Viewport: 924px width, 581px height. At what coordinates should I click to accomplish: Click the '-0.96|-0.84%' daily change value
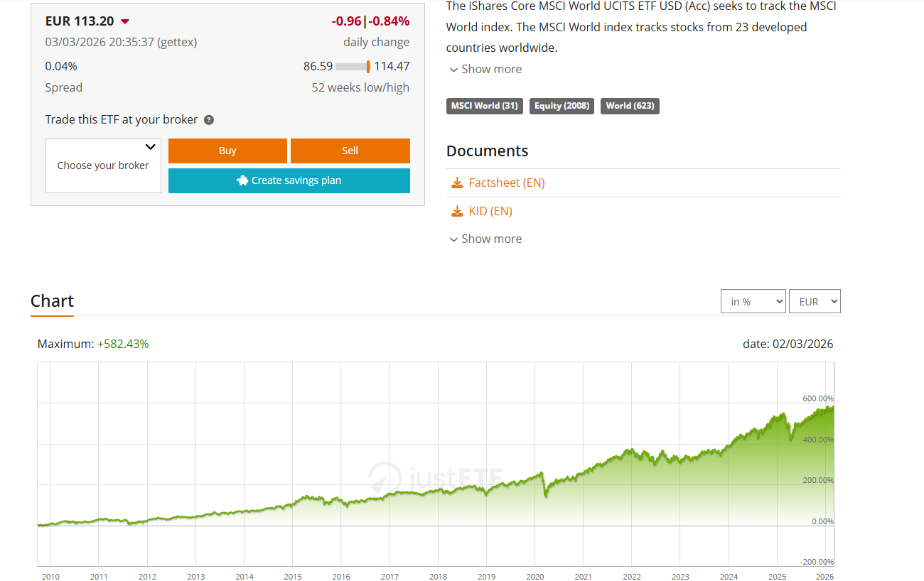pyautogui.click(x=370, y=21)
